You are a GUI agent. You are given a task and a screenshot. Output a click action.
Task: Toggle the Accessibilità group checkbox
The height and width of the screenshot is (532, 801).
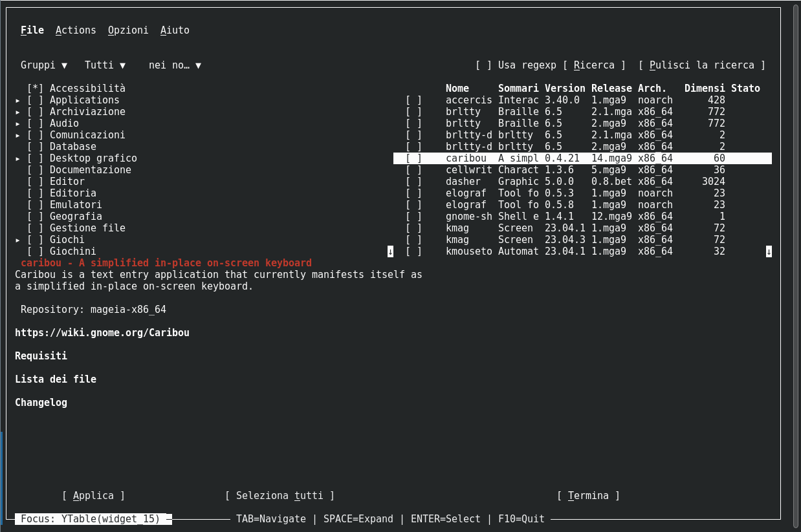[36, 89]
